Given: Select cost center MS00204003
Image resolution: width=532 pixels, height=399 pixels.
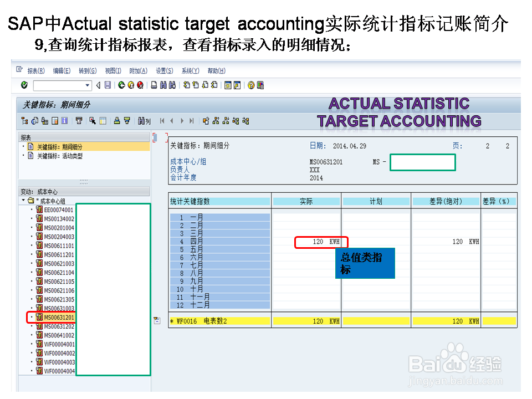Looking at the screenshot, I should (59, 237).
